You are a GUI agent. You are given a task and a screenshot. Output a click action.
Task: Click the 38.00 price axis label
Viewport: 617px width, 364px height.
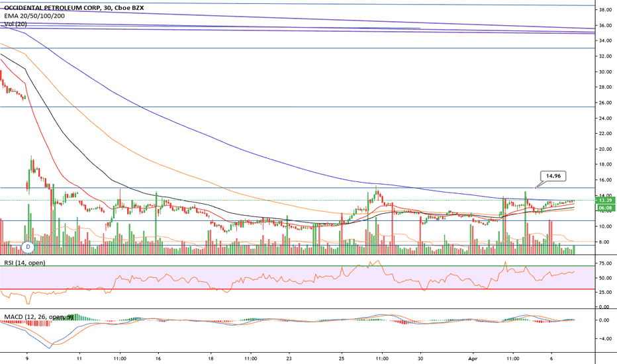pyautogui.click(x=605, y=10)
